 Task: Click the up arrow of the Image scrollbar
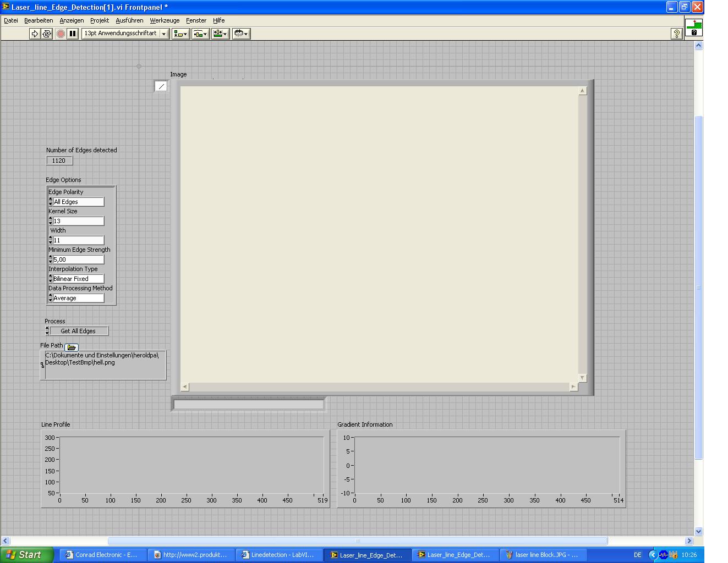583,91
